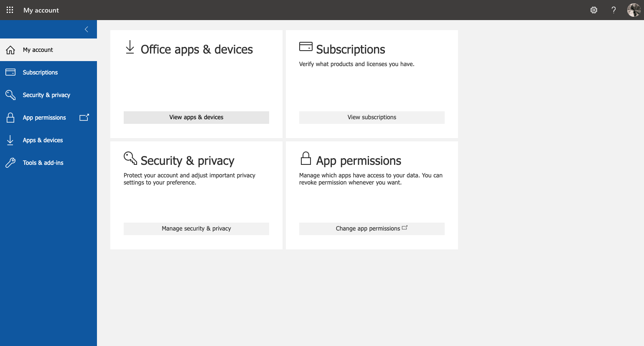Open Tools & add-ins sidebar item
Image resolution: width=644 pixels, height=346 pixels.
pos(48,163)
